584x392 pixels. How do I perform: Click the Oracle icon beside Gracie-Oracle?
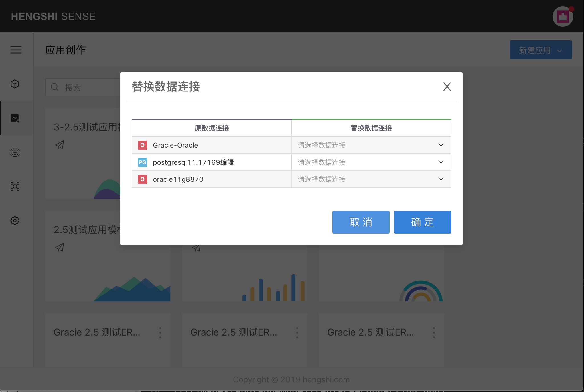pos(142,145)
